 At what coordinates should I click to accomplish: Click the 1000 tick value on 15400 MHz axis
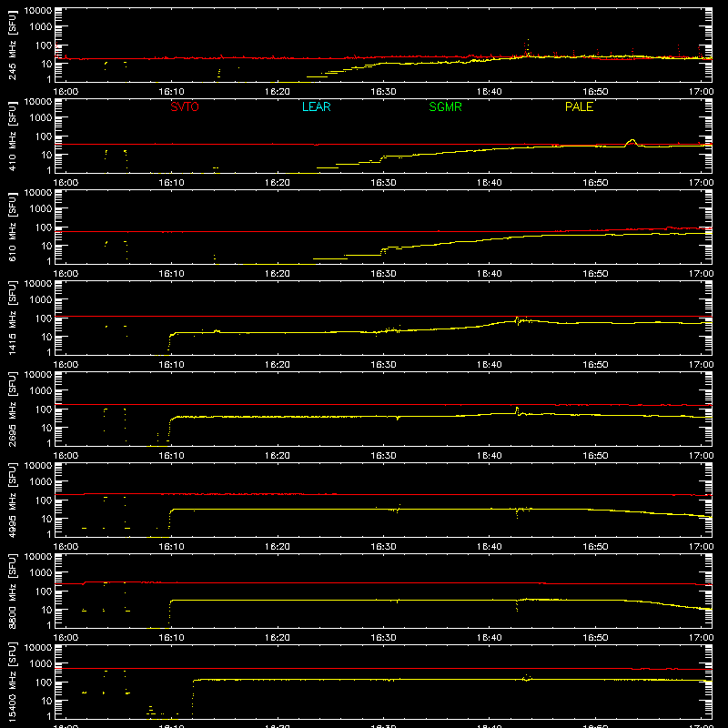click(41, 663)
